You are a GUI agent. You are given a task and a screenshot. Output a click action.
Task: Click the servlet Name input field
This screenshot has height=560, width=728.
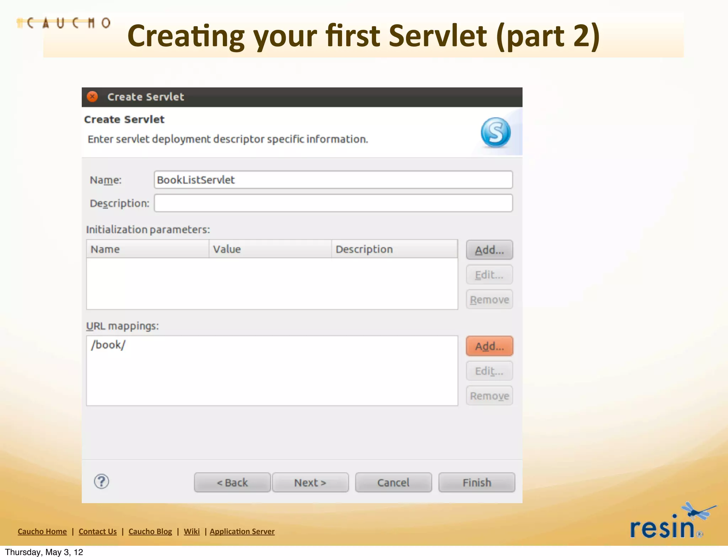tap(333, 180)
